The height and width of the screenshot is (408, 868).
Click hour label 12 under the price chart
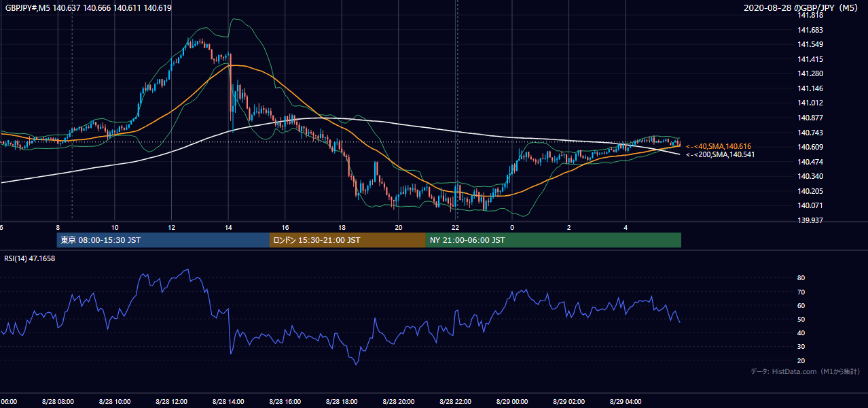(x=172, y=228)
